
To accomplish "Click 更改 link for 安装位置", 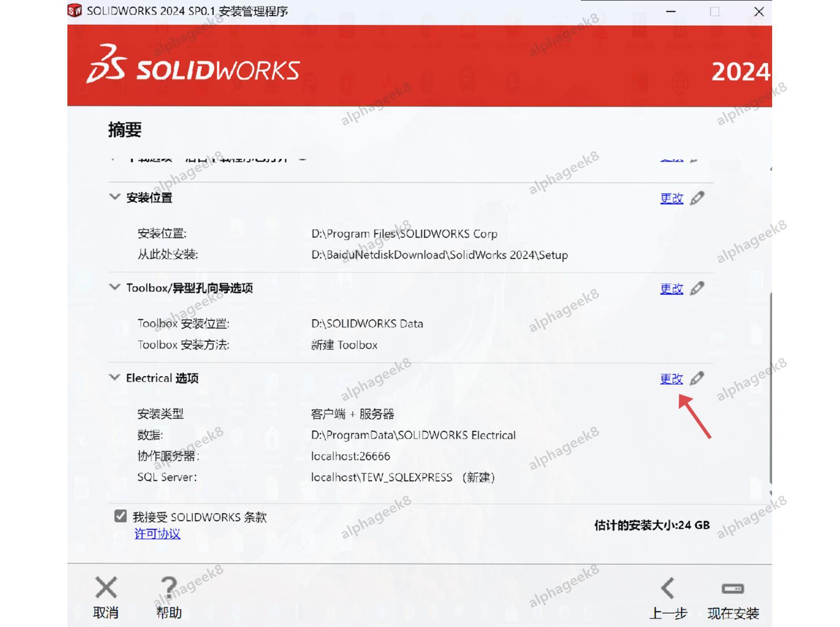I will [671, 198].
